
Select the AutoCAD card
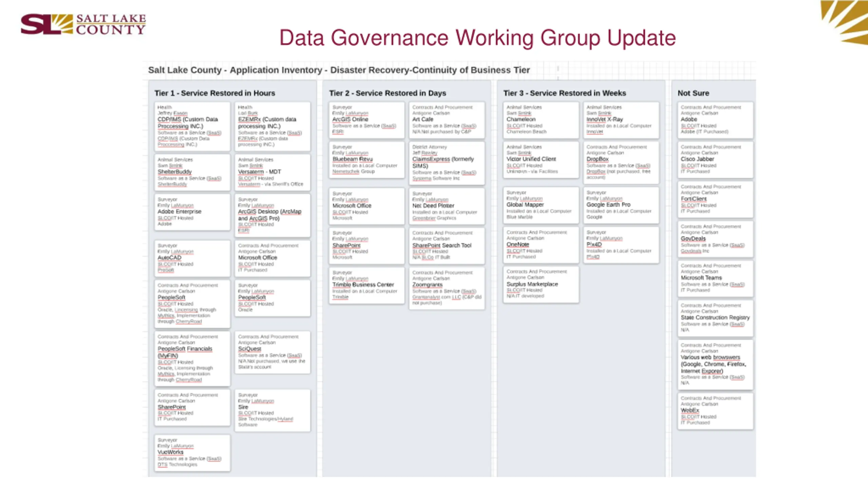pos(192,259)
